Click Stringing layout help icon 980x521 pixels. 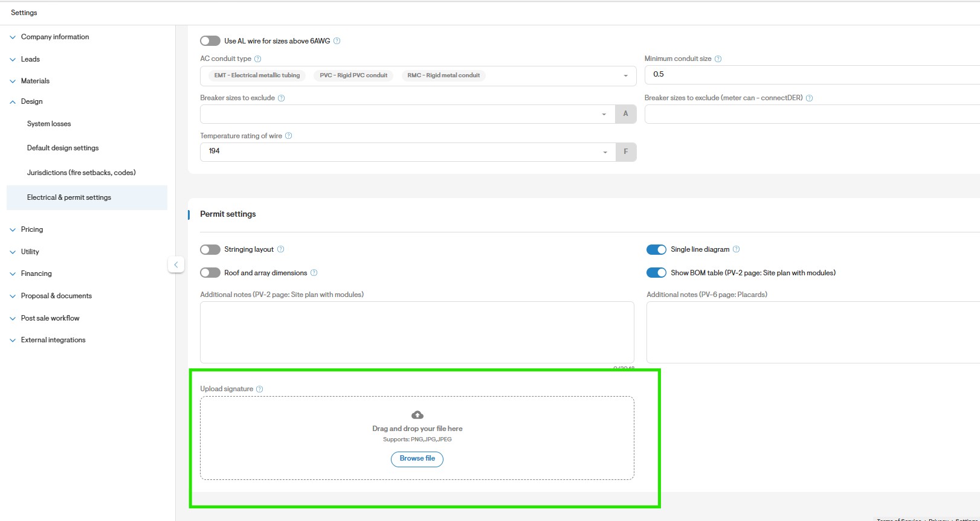click(x=281, y=249)
